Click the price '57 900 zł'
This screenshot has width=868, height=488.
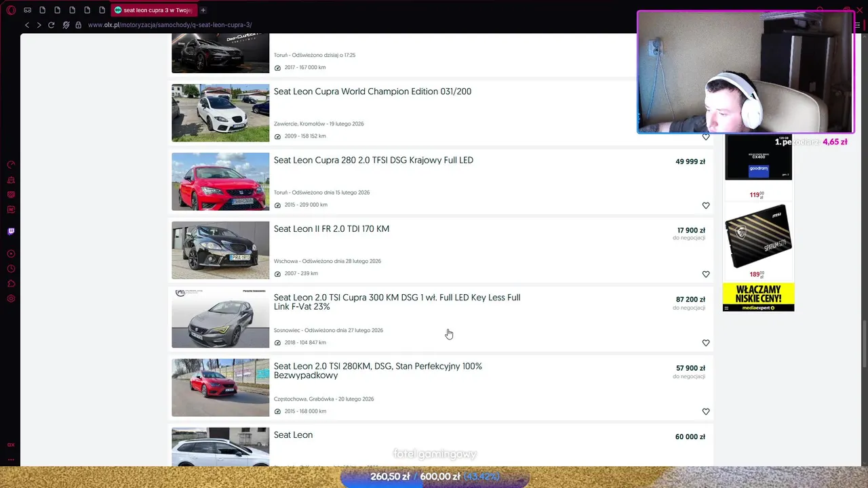pyautogui.click(x=690, y=368)
